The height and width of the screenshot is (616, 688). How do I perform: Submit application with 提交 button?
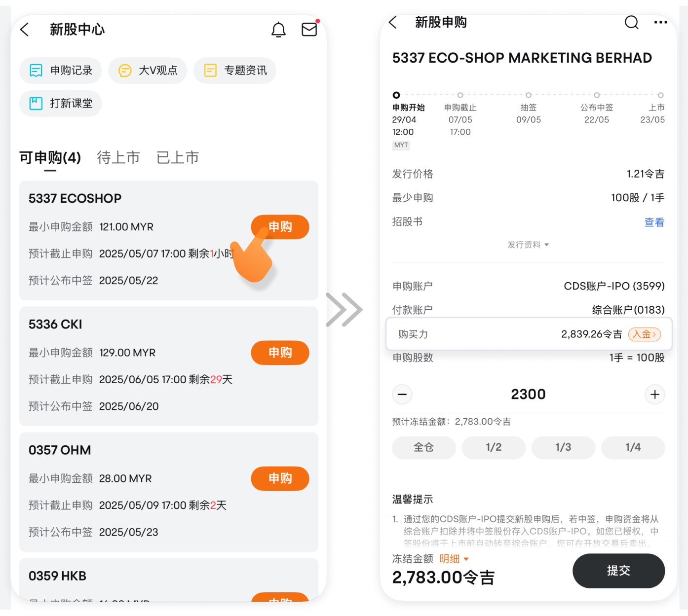[x=618, y=571]
